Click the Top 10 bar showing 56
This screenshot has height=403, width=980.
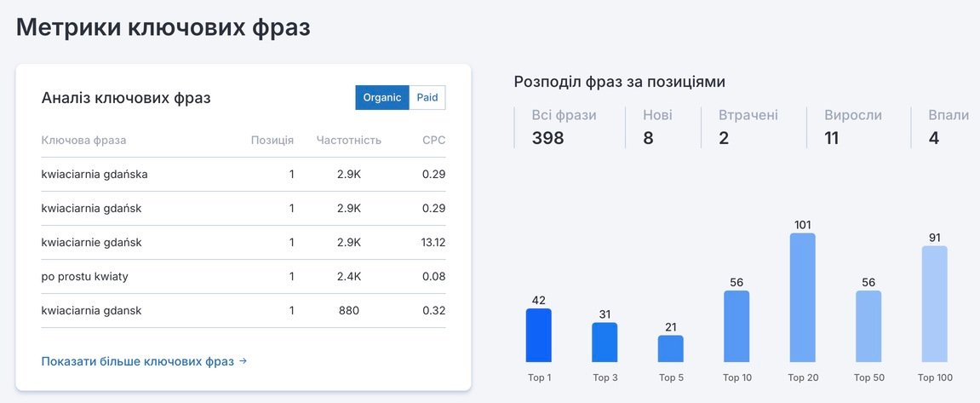coord(736,326)
